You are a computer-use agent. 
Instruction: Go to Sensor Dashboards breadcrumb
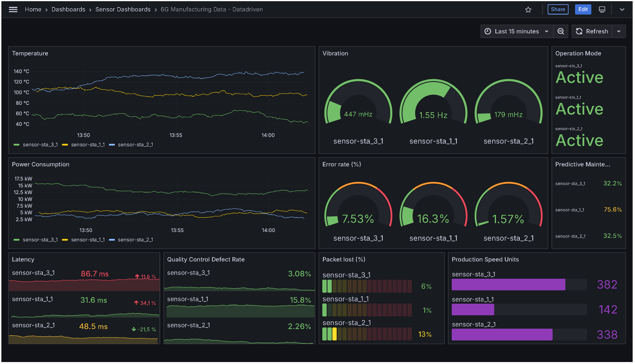click(x=123, y=9)
